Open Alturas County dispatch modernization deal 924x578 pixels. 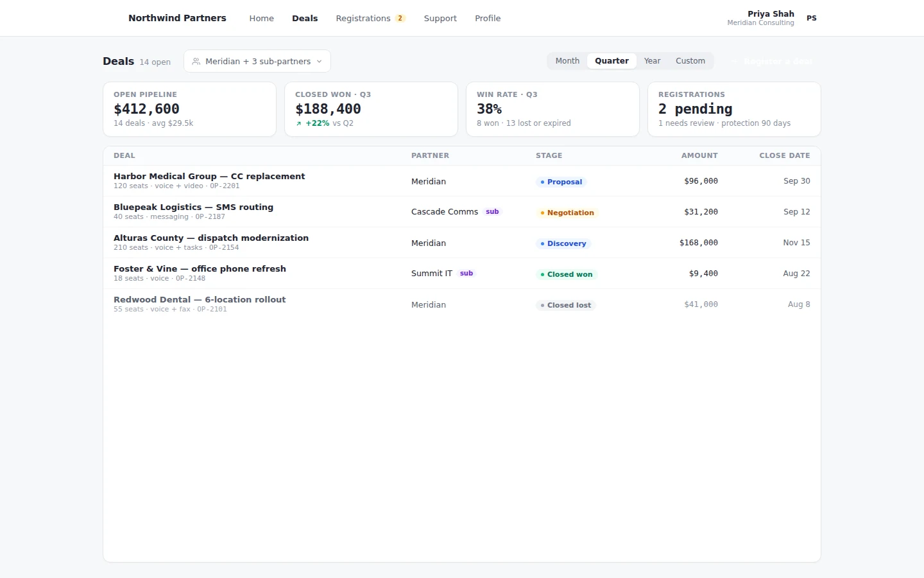point(462,243)
